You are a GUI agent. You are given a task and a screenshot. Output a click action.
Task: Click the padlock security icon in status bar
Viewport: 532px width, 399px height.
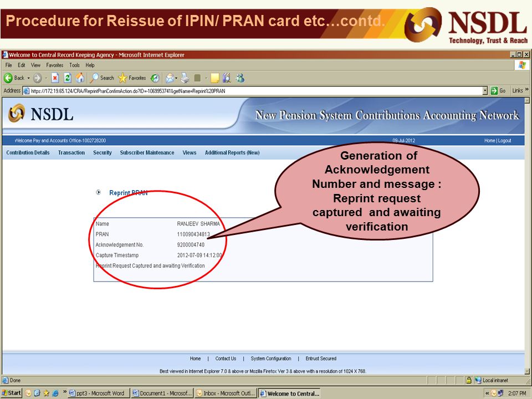[469, 380]
